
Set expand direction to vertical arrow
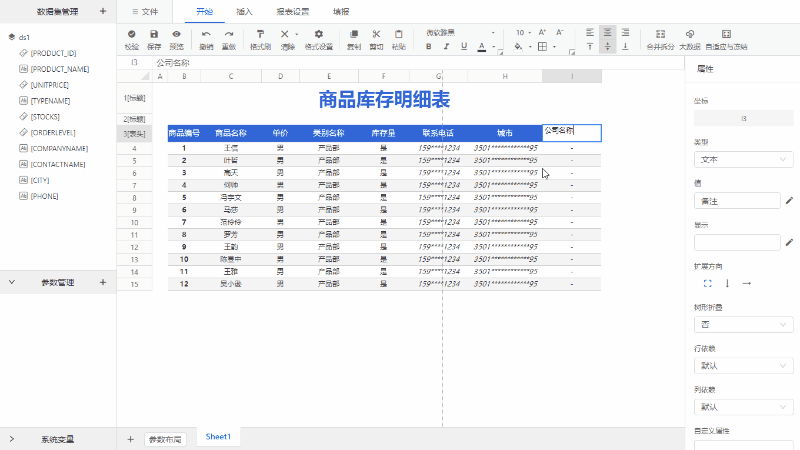[727, 283]
